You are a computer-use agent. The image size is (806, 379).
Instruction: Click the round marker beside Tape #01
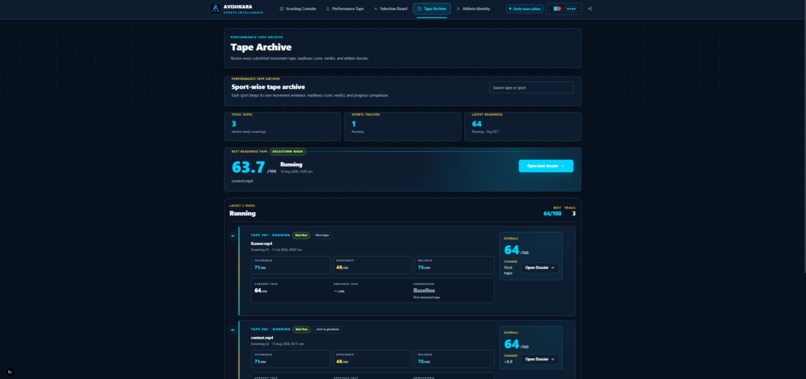pos(232,236)
